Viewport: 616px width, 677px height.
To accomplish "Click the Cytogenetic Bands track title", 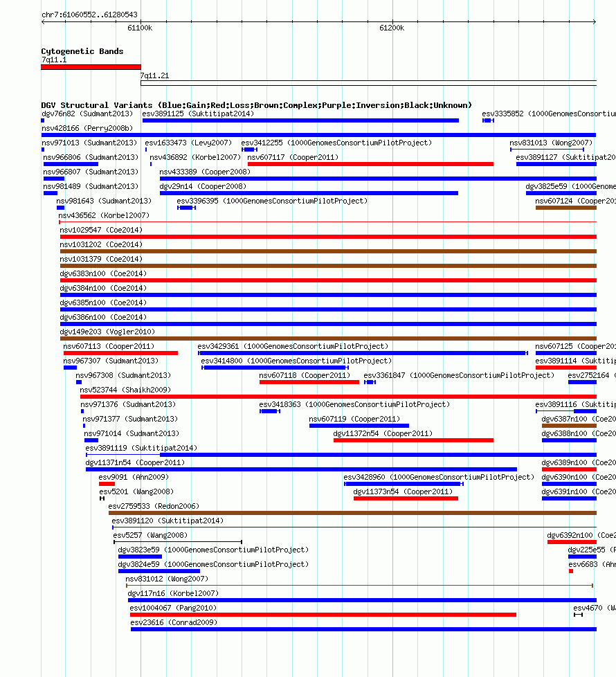I will coord(82,51).
